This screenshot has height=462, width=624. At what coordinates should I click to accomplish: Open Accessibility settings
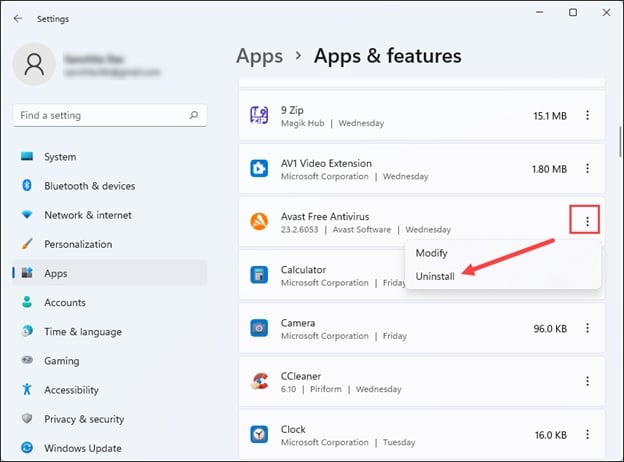pyautogui.click(x=110, y=390)
